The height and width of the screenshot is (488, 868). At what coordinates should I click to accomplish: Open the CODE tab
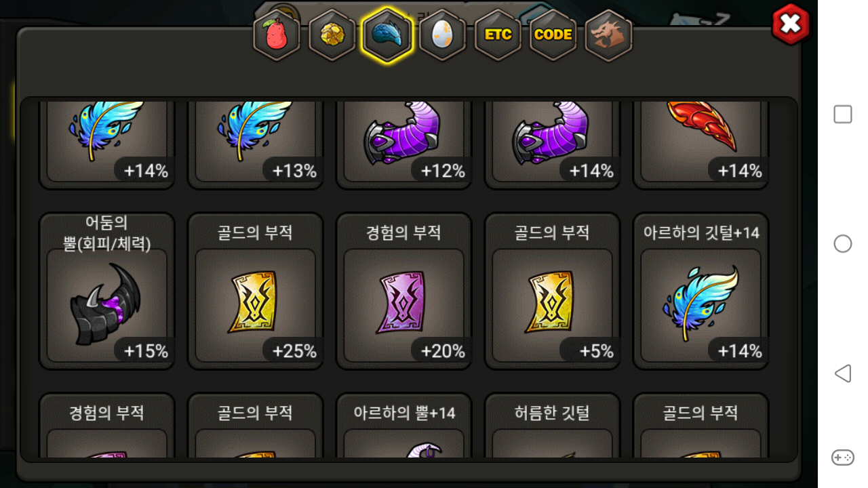pyautogui.click(x=553, y=35)
